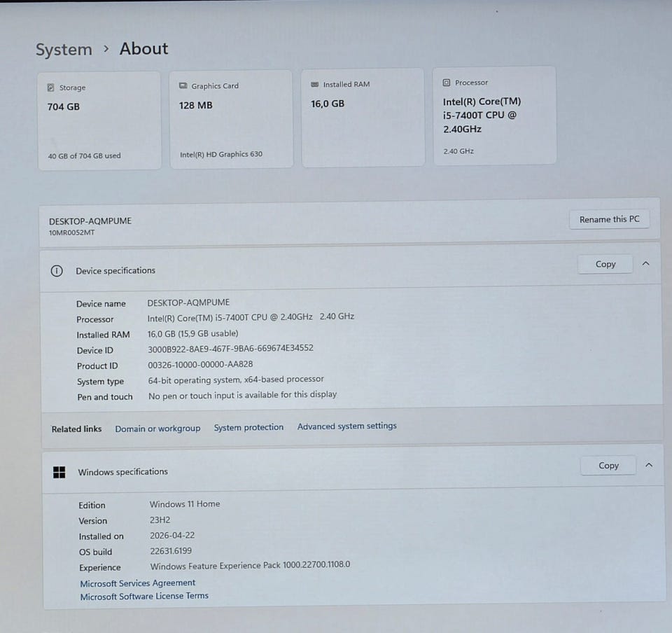Collapse the Windows specifications section
This screenshot has width=672, height=633.
[649, 465]
